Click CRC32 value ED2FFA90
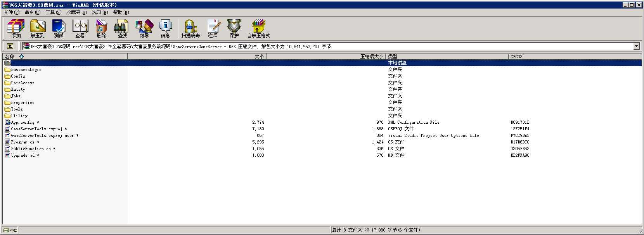The image size is (644, 235). [520, 155]
